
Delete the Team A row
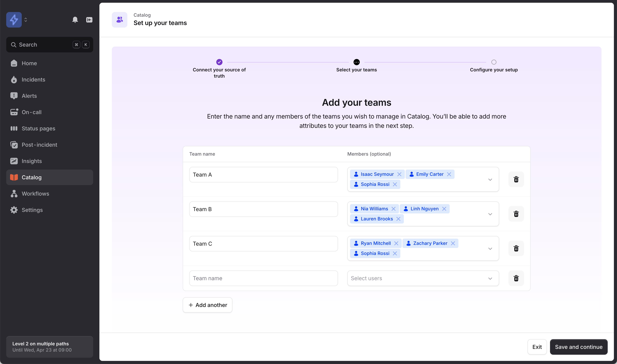[516, 179]
